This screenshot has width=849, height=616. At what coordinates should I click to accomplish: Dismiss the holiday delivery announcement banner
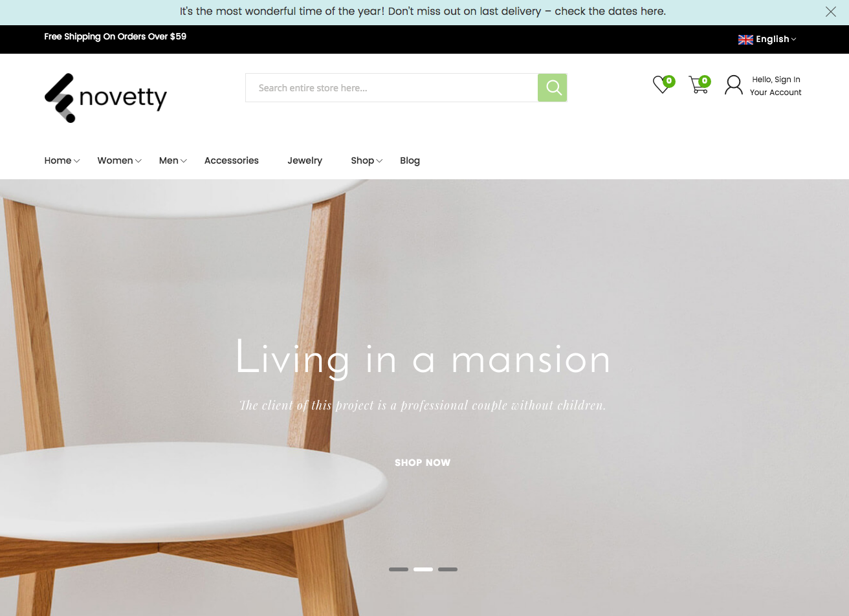point(831,12)
